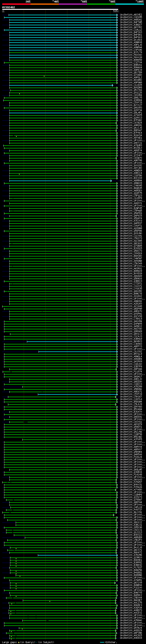Select the UniRef100_B9HK59 label
This screenshot has height=644, width=146.
pos(131,60)
